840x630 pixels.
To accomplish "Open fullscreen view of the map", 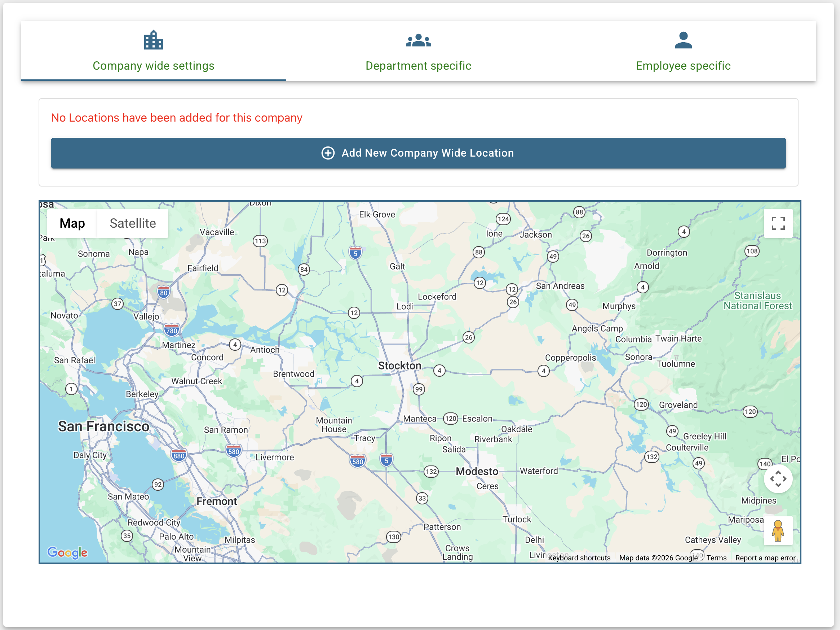I will 778,223.
